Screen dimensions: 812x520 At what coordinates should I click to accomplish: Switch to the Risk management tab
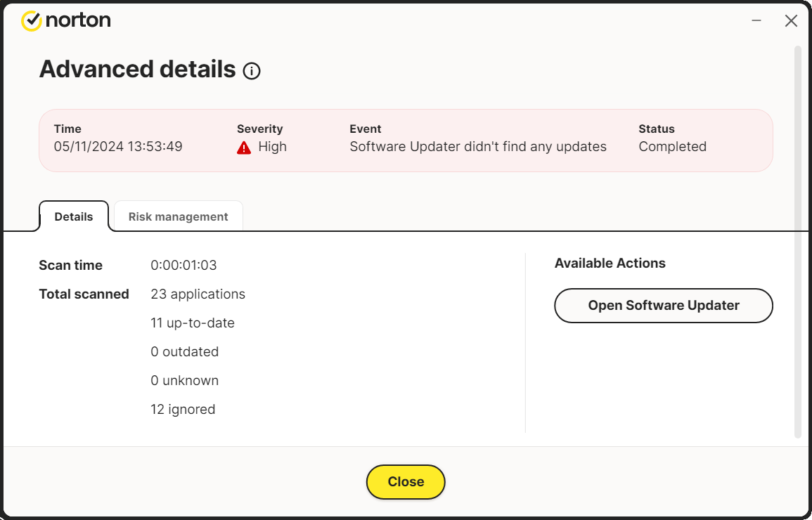[178, 216]
